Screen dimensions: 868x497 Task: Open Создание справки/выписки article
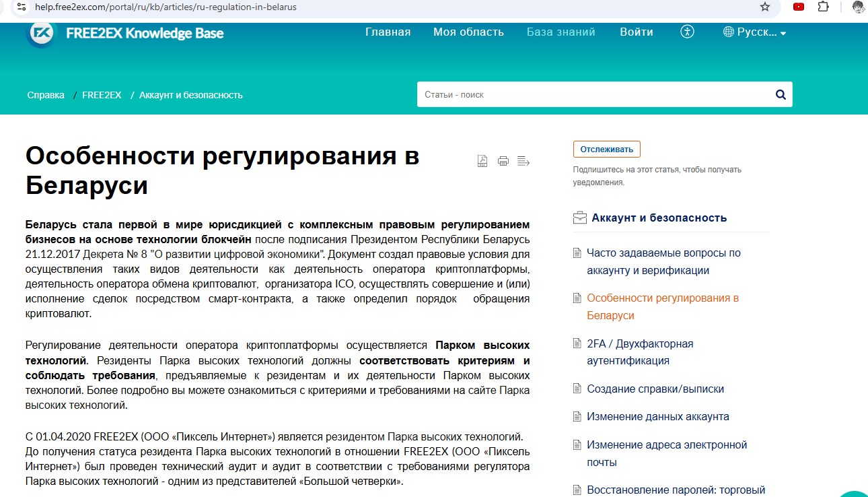[x=655, y=389]
